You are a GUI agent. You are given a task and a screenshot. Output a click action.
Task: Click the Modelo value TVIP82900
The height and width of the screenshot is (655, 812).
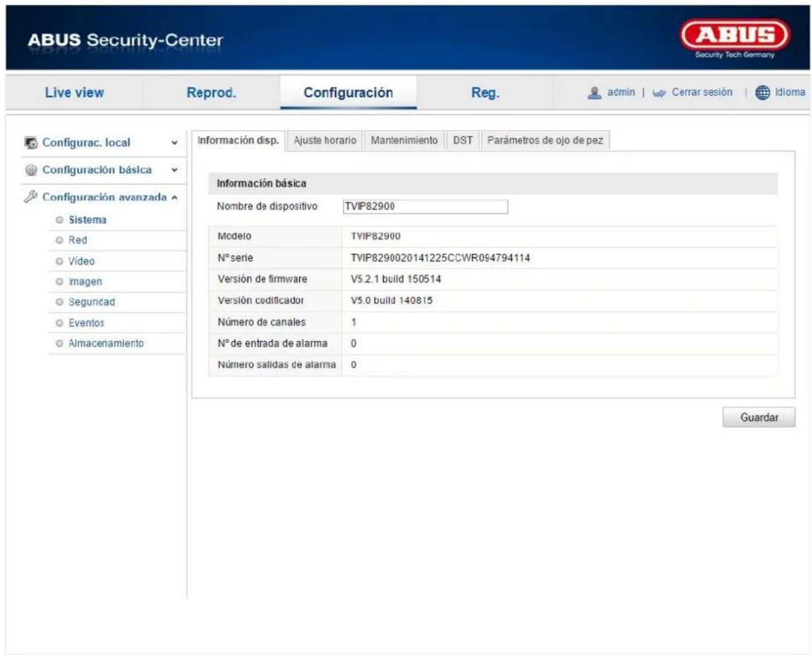click(x=376, y=236)
